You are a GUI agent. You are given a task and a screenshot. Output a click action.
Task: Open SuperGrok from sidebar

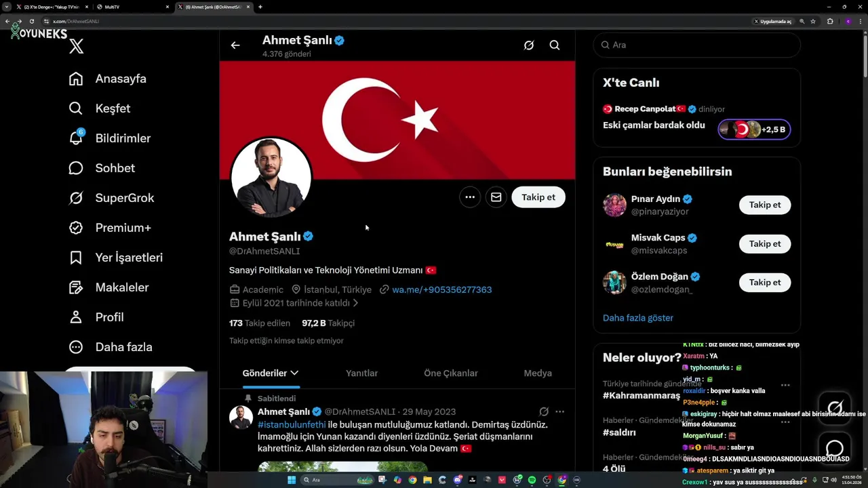pyautogui.click(x=111, y=198)
